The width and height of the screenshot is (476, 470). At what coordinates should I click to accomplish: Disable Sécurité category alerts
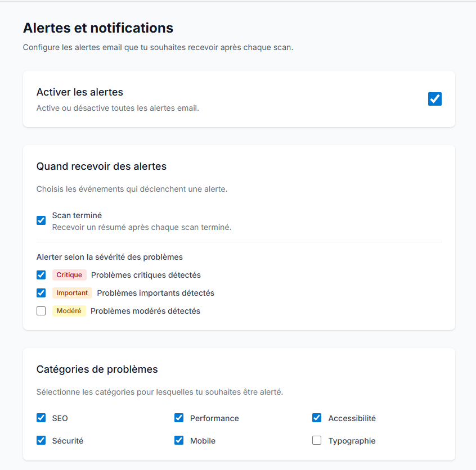coord(41,440)
